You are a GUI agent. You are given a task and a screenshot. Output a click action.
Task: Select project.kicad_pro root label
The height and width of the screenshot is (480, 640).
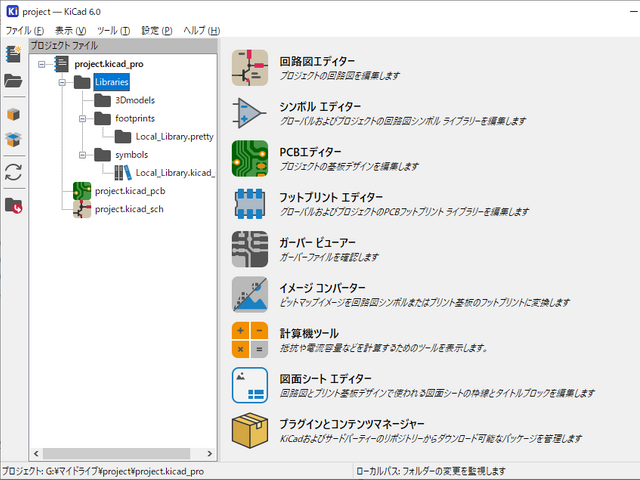(109, 64)
